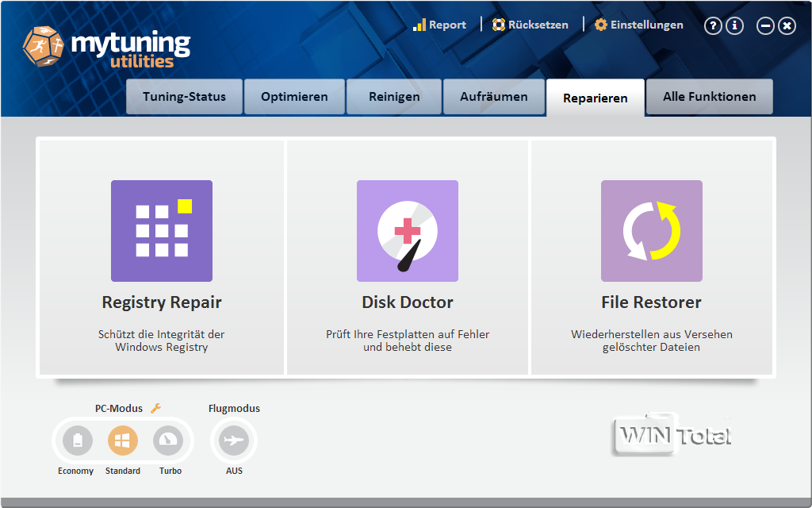Open Einstellungen link text
The height and width of the screenshot is (508, 812).
pyautogui.click(x=647, y=25)
